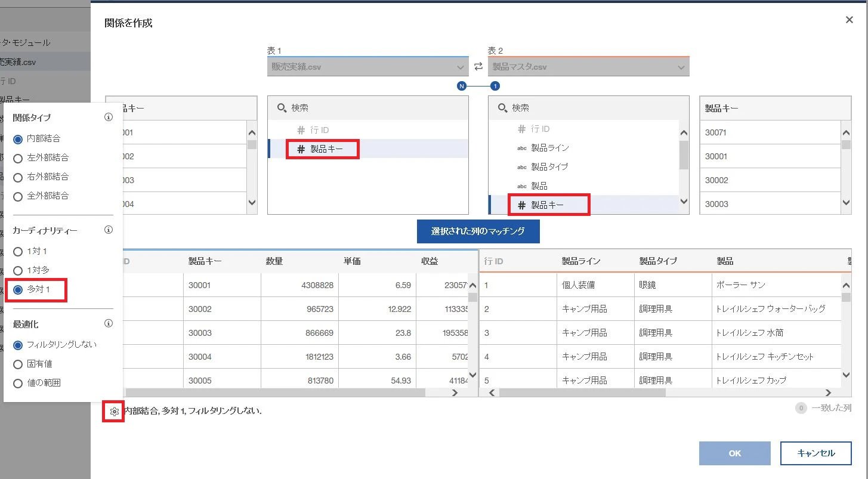Click left arrow of 製品マスタ preview horizontal scrollbar
The width and height of the screenshot is (868, 479).
pyautogui.click(x=492, y=393)
